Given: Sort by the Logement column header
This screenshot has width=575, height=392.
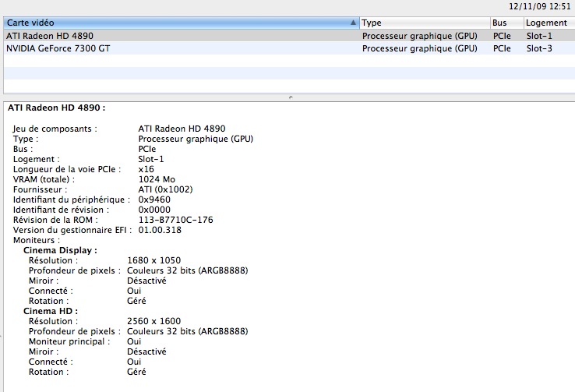Looking at the screenshot, I should point(549,23).
